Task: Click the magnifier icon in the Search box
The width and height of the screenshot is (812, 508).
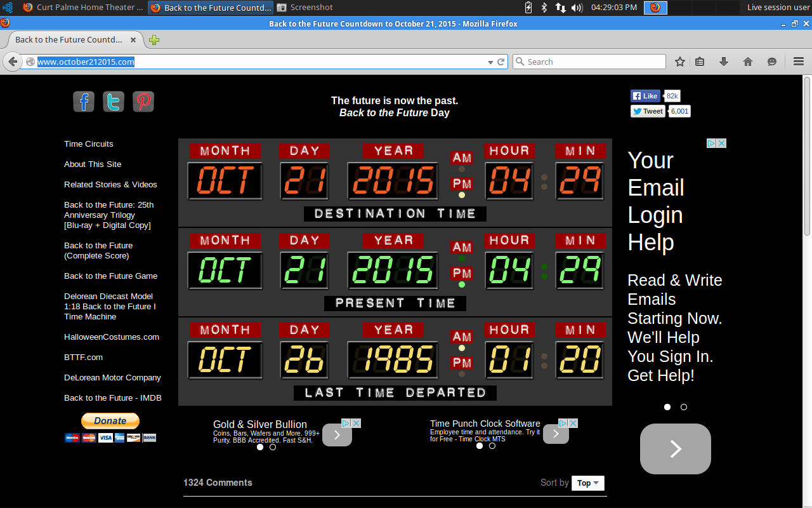Action: 520,62
